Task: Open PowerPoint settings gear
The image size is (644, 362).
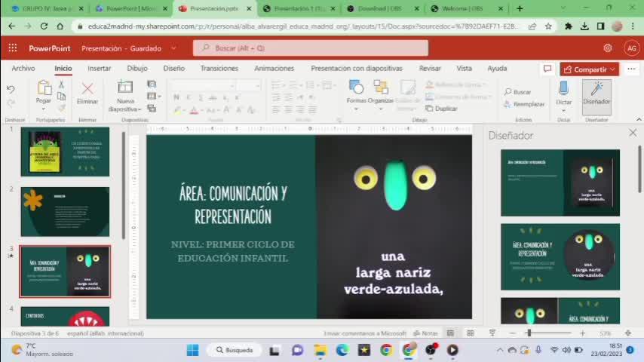Action: pos(608,48)
